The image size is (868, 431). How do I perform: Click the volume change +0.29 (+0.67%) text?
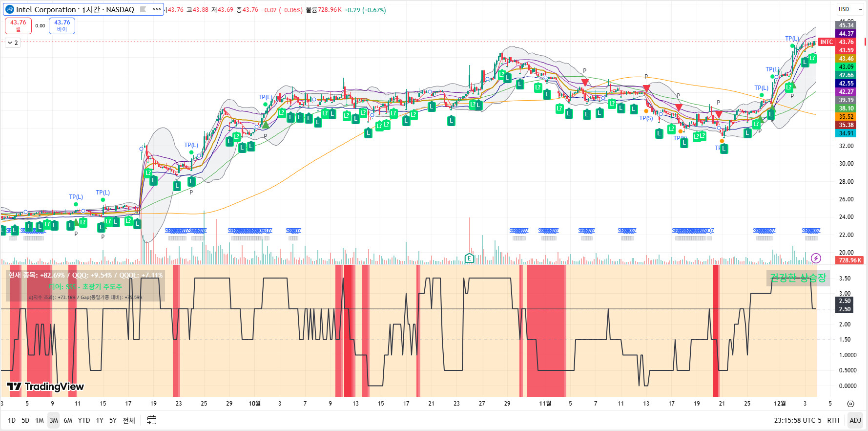pos(365,10)
